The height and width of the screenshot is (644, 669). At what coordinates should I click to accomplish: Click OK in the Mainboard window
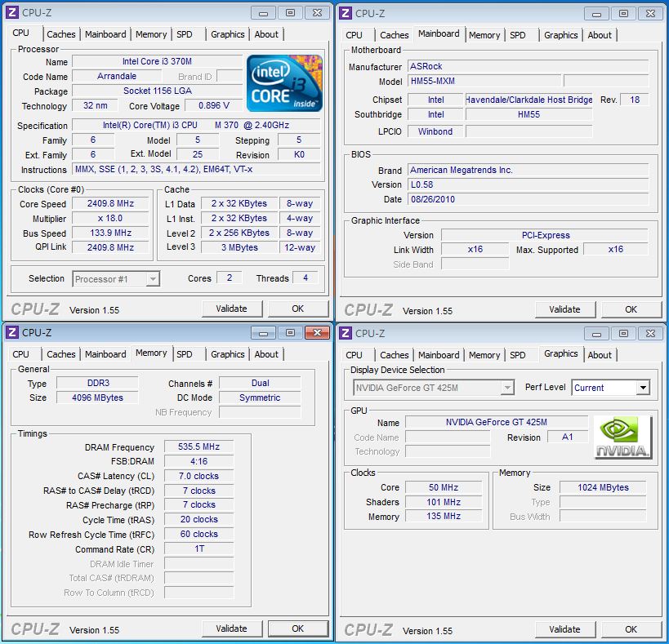[x=631, y=310]
